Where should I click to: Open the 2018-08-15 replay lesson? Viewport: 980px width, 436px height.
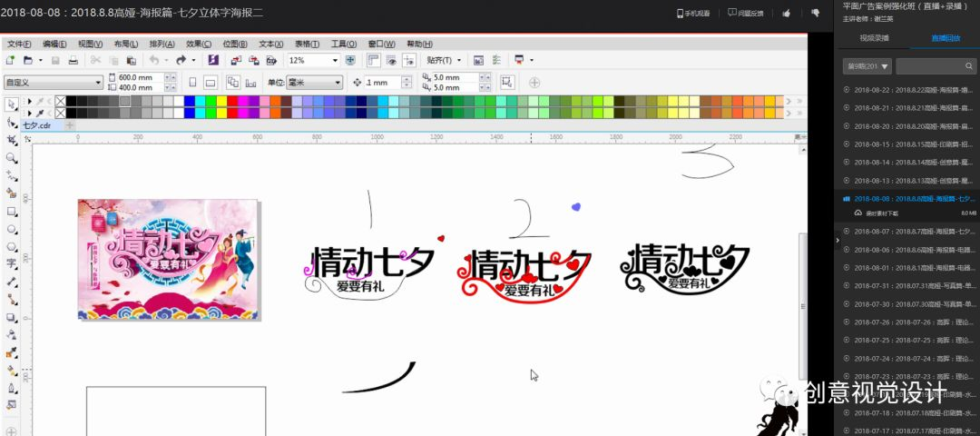908,144
